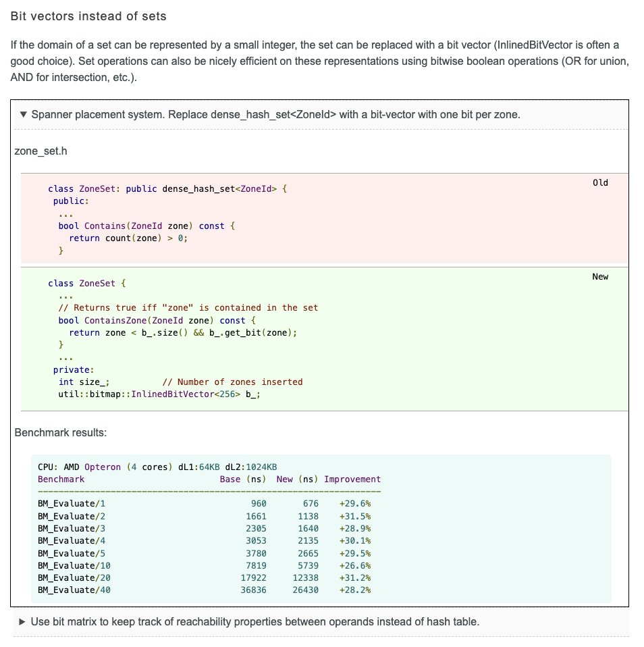Expand the bit matrix reachability section triangle
The height and width of the screenshot is (647, 644).
23,621
